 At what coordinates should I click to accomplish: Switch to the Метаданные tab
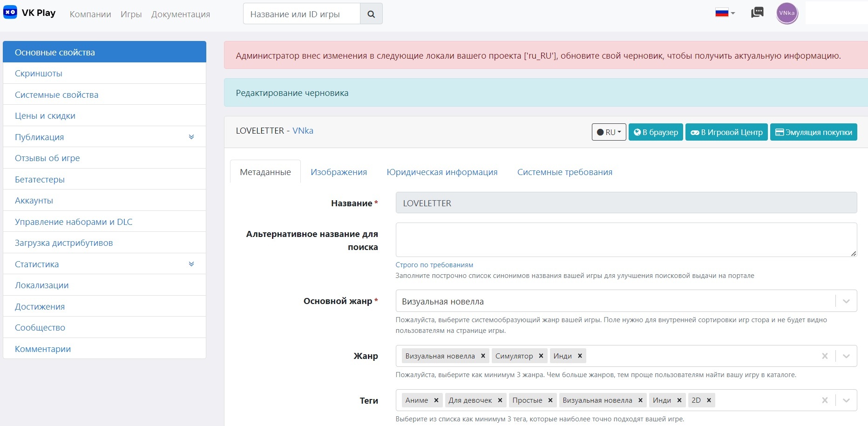pos(265,172)
